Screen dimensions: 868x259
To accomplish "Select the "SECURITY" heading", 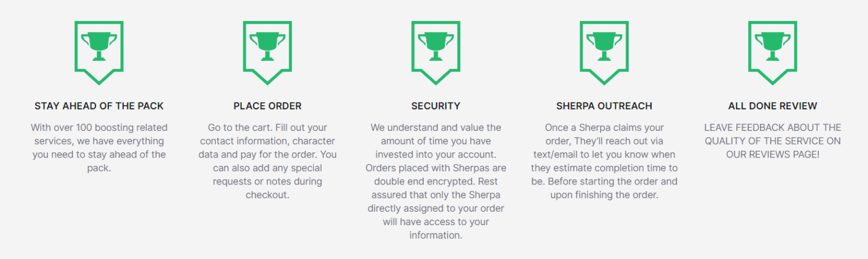I will [436, 106].
